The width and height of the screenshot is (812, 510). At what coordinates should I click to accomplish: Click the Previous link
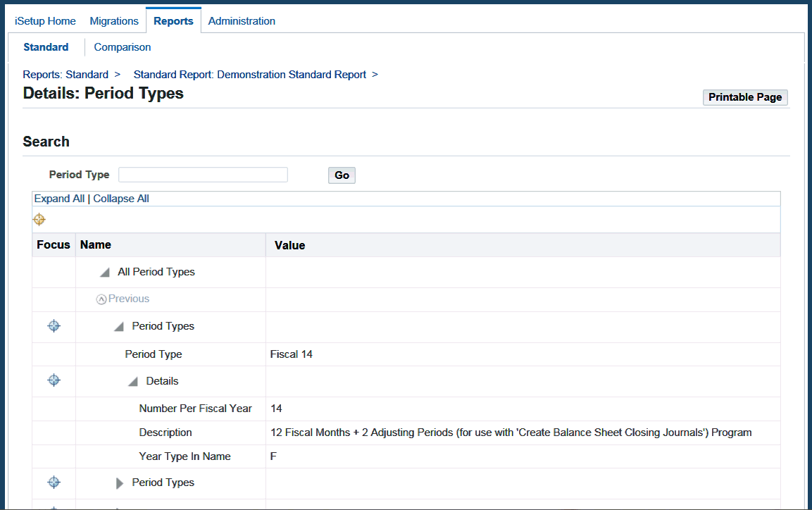[x=128, y=299]
